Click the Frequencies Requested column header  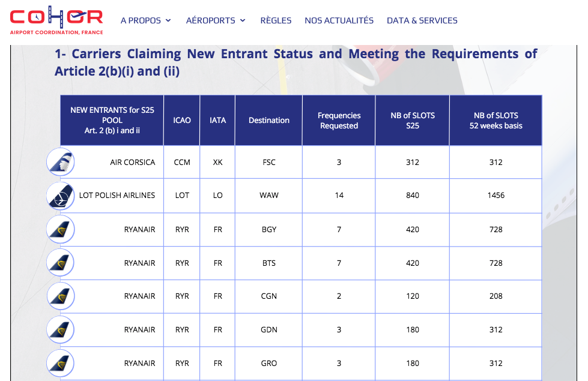pos(339,121)
